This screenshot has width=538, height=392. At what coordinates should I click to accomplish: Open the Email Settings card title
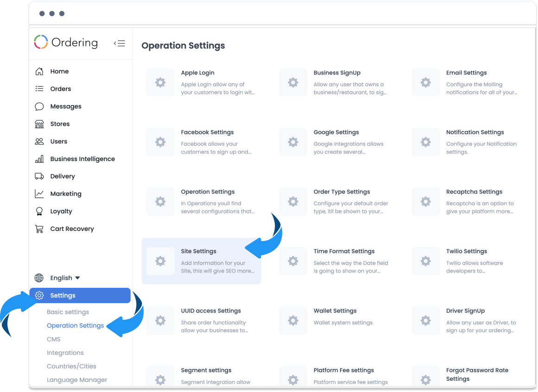coord(466,73)
